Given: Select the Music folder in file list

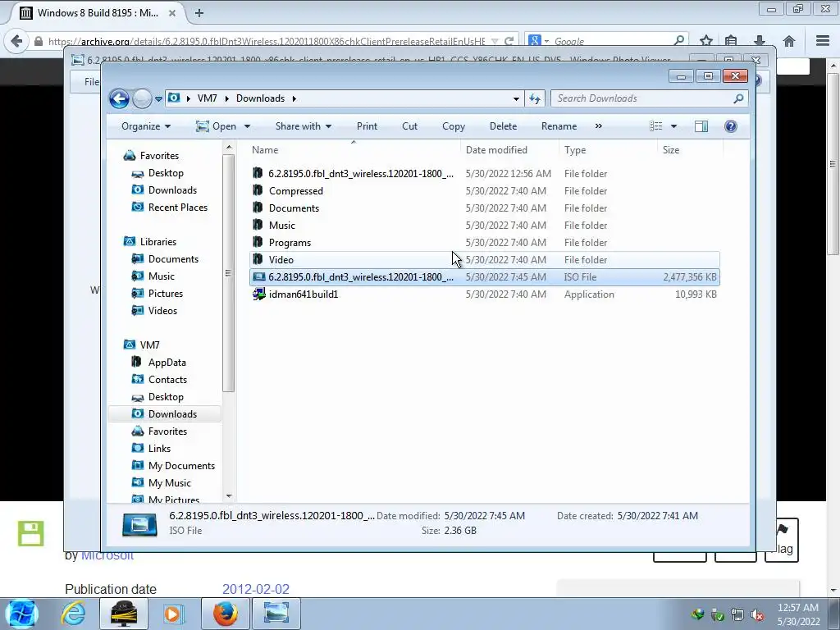Looking at the screenshot, I should point(282,226).
